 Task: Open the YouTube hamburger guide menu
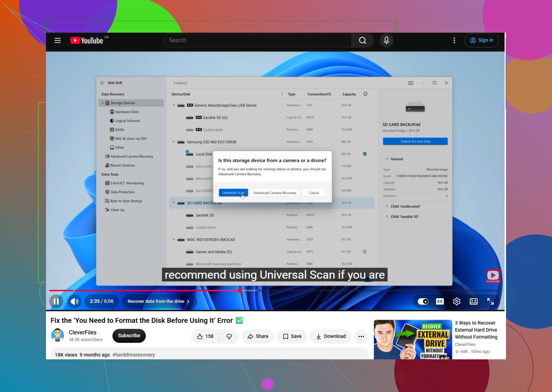57,41
